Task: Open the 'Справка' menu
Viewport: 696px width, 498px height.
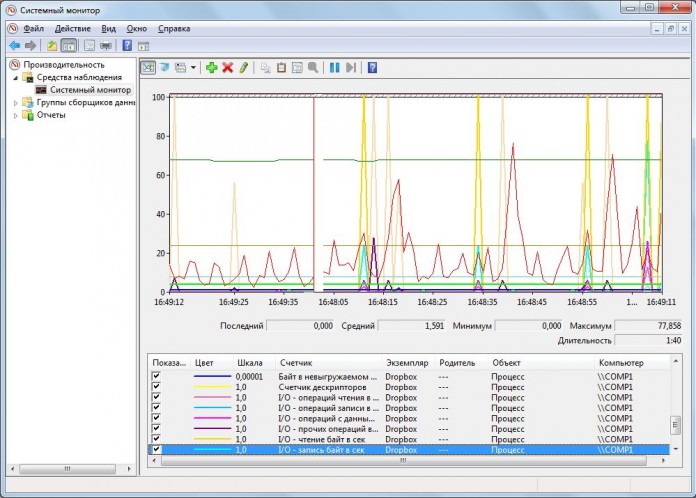Action: tap(173, 29)
